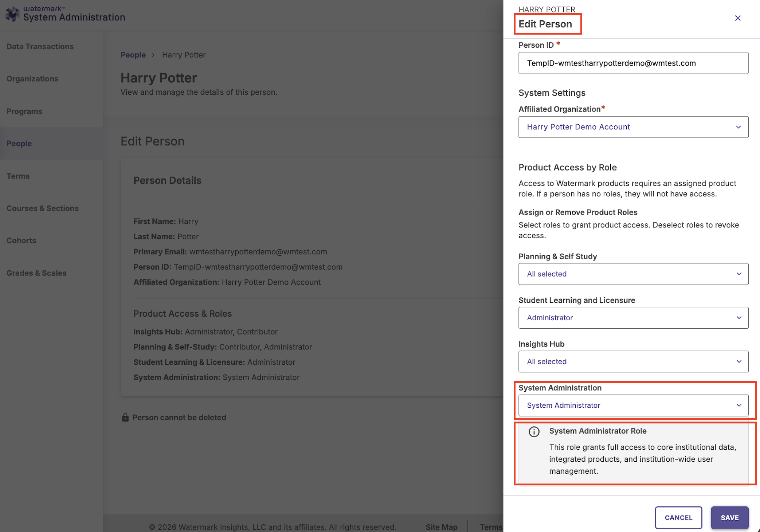Open the System Administration role dropdown
Image resolution: width=760 pixels, height=532 pixels.
coord(633,405)
